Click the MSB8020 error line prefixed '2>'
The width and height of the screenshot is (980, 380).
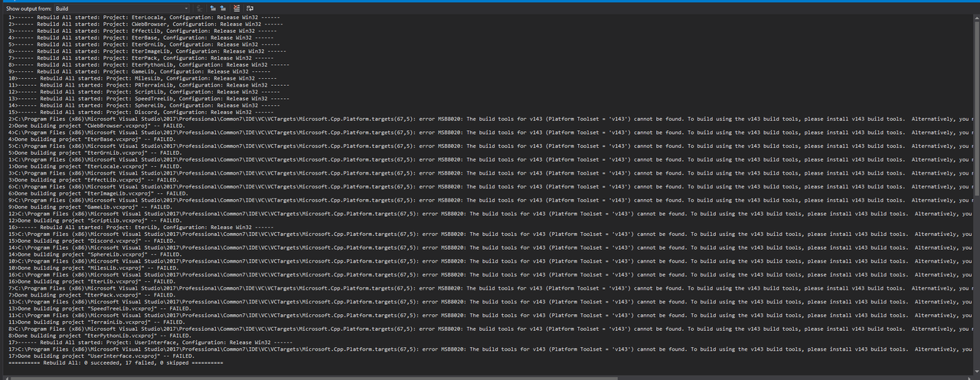(x=490, y=118)
